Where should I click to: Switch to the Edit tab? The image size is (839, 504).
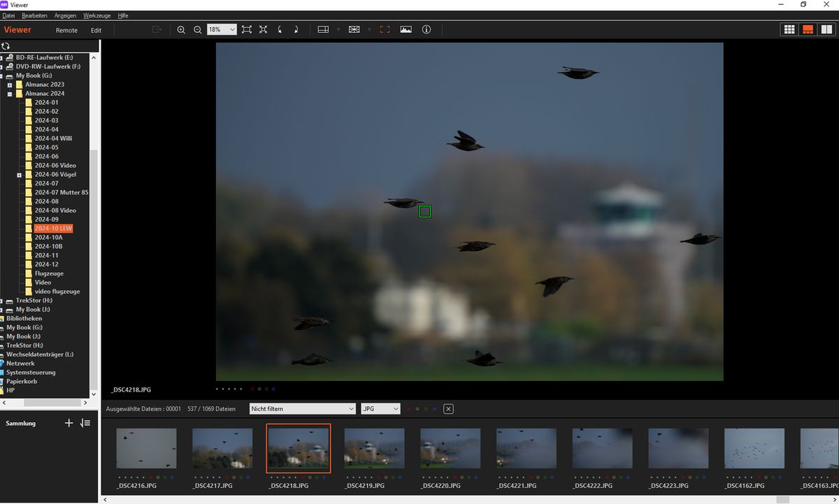click(96, 30)
